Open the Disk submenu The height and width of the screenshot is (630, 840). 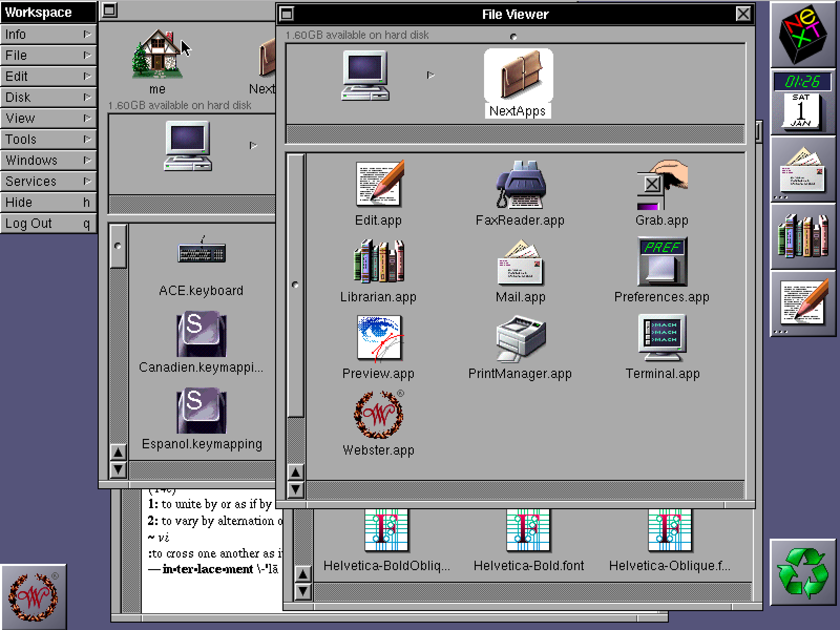click(48, 97)
